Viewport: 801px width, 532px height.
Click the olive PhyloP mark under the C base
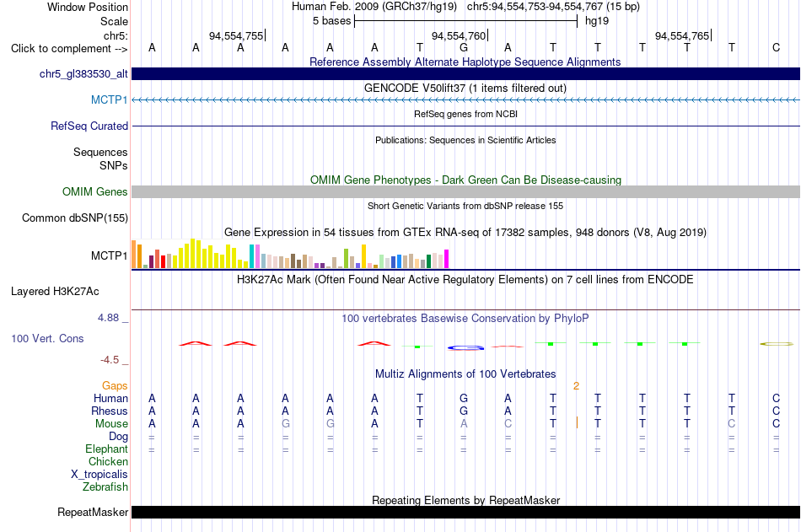click(777, 344)
